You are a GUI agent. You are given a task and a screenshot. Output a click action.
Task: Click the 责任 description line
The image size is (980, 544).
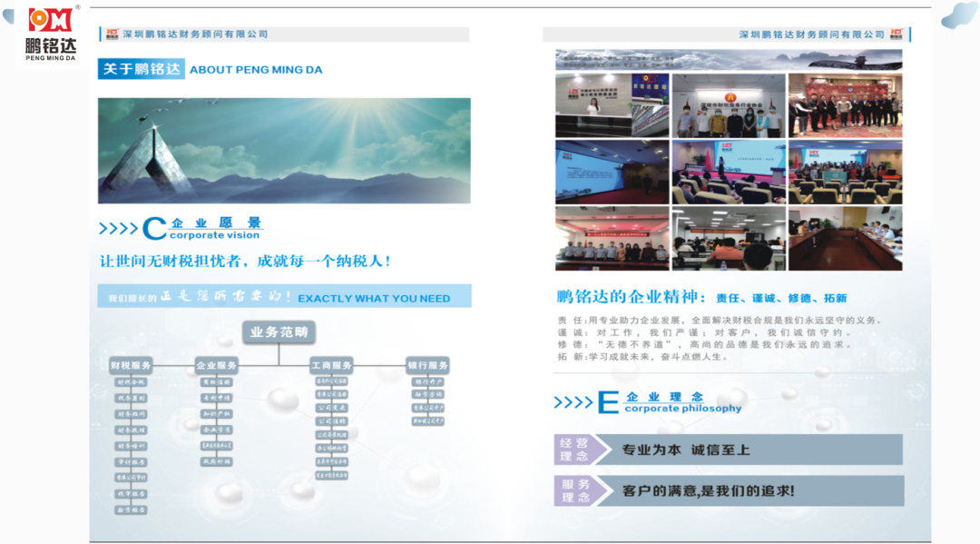tap(720, 321)
